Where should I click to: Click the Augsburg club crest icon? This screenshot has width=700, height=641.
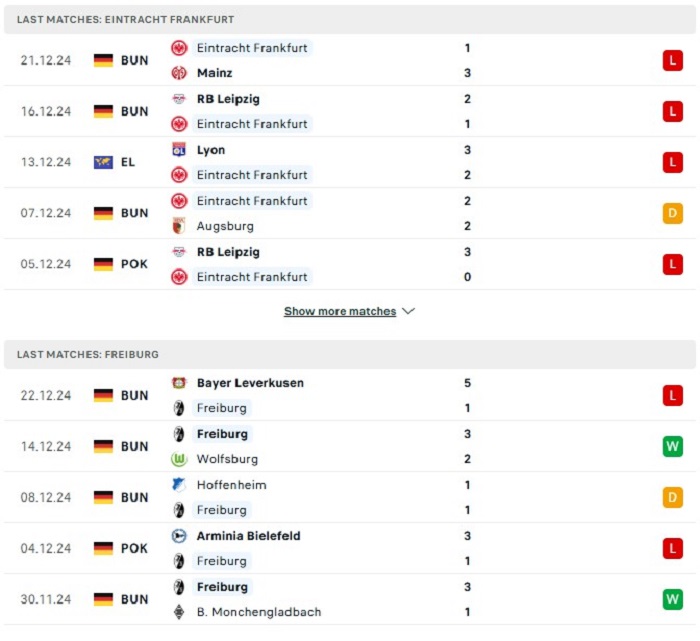tap(179, 226)
